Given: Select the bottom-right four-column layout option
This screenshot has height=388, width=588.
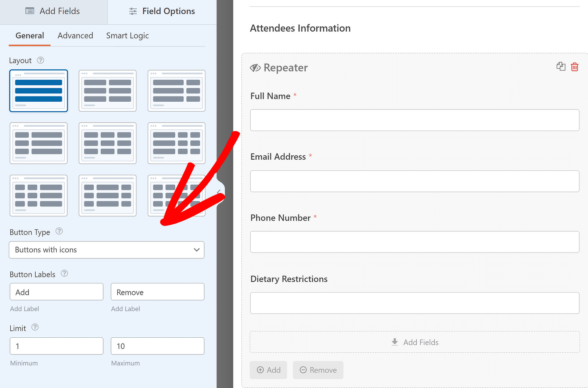Looking at the screenshot, I should (x=176, y=196).
